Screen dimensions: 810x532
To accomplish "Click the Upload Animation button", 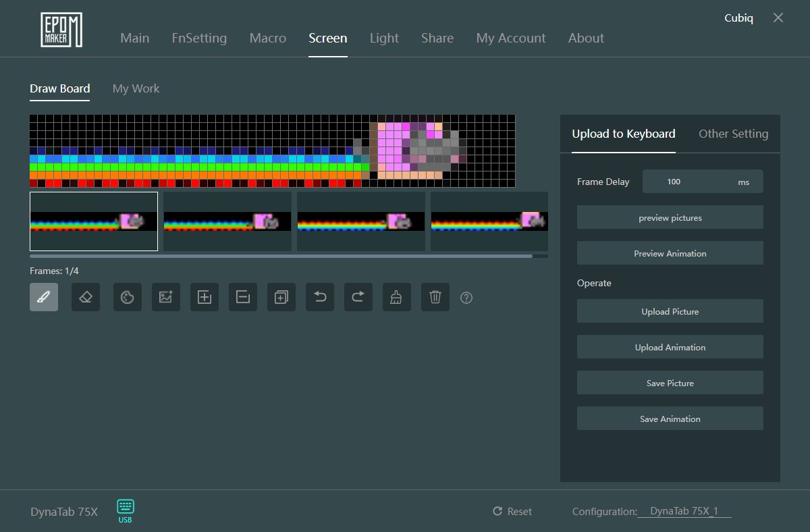I will (670, 347).
